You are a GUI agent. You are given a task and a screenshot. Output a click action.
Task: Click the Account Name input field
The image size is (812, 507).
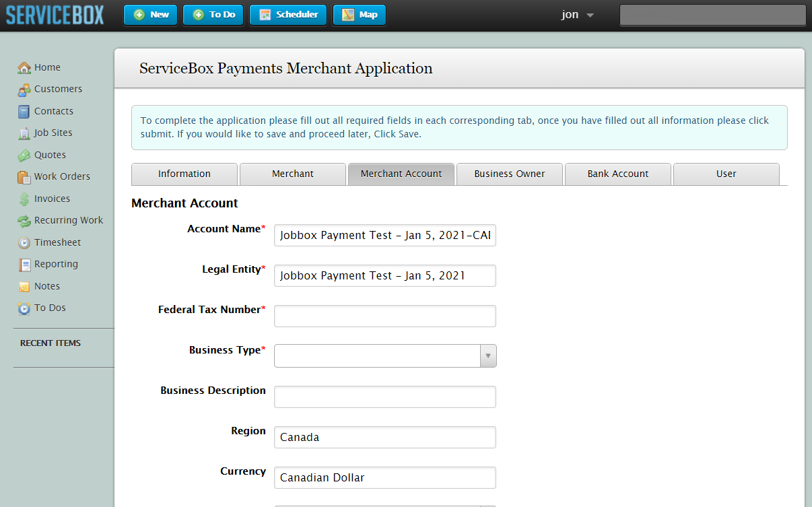pyautogui.click(x=385, y=235)
